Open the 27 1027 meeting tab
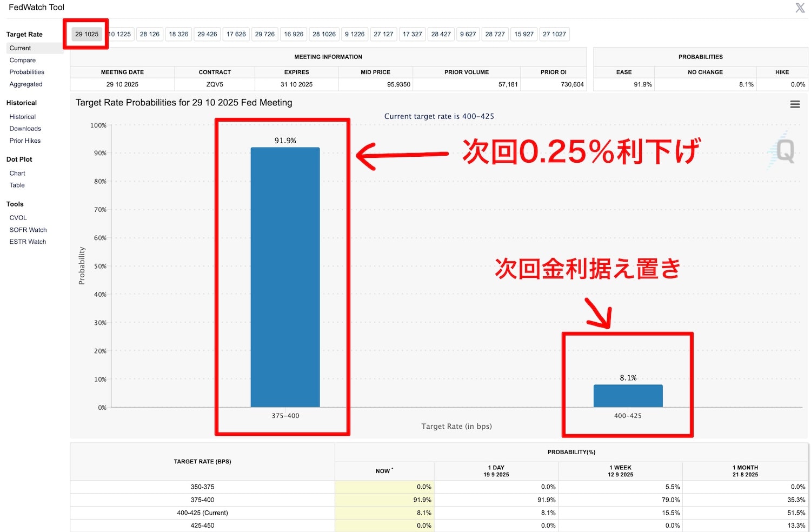The width and height of the screenshot is (811, 532). [554, 34]
